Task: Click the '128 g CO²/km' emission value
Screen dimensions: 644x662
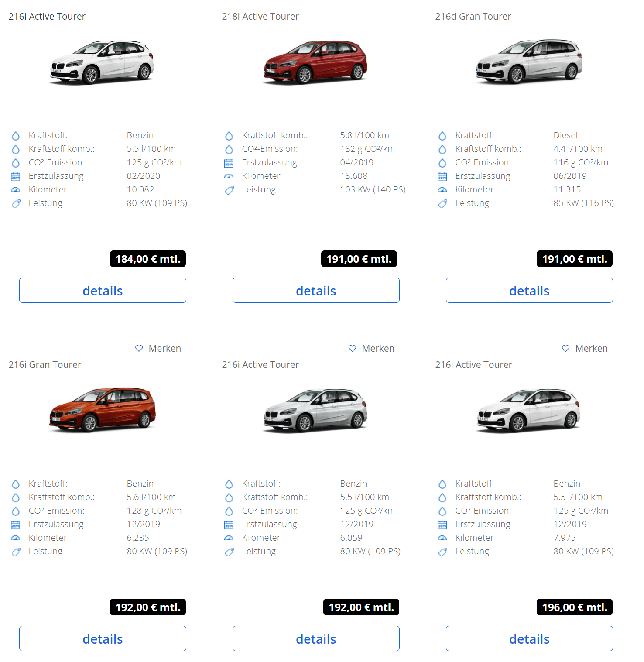Action: click(x=154, y=511)
